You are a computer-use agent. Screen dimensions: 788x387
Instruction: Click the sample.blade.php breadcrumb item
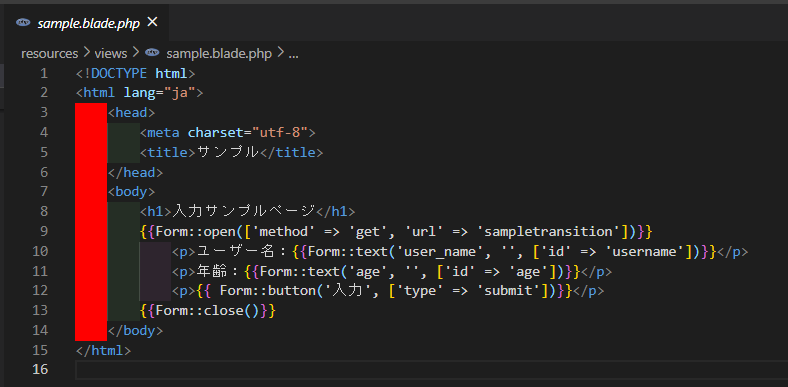(x=219, y=53)
